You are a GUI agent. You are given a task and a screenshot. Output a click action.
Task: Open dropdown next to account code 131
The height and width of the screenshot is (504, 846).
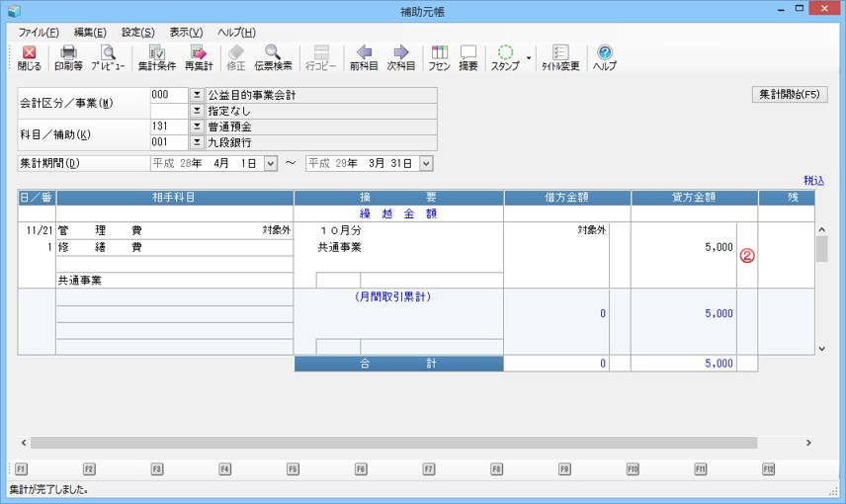click(196, 126)
